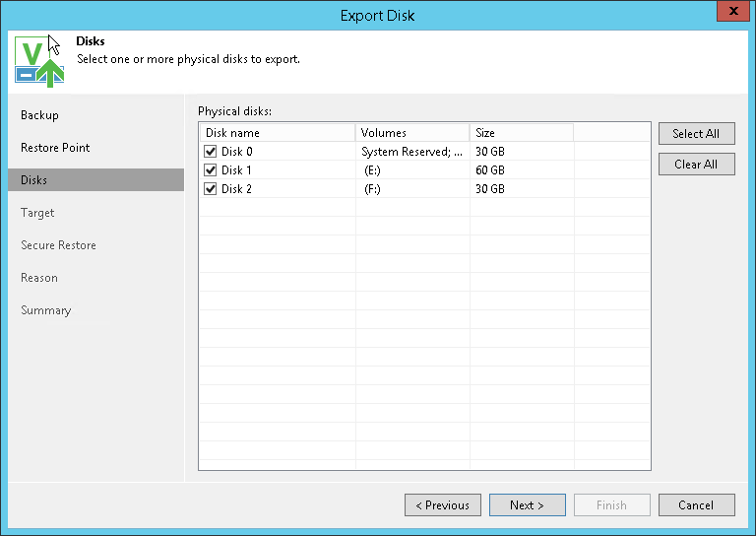Toggle the Disk 2 checkbox
The width and height of the screenshot is (756, 536).
click(211, 189)
